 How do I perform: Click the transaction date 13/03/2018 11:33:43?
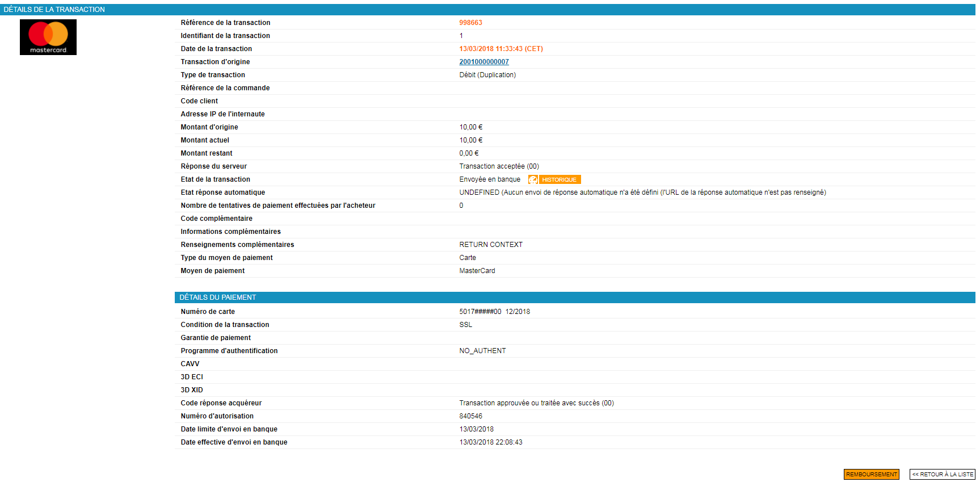[x=500, y=49]
